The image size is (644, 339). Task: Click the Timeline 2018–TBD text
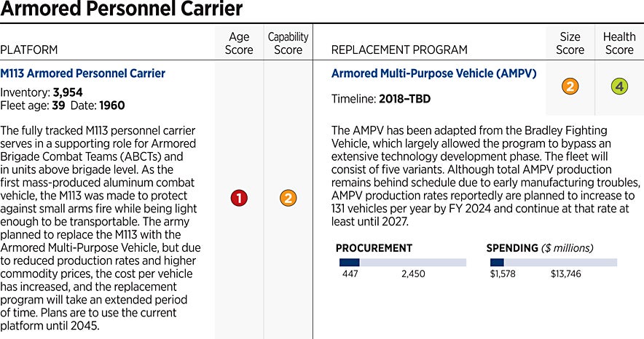click(x=376, y=98)
